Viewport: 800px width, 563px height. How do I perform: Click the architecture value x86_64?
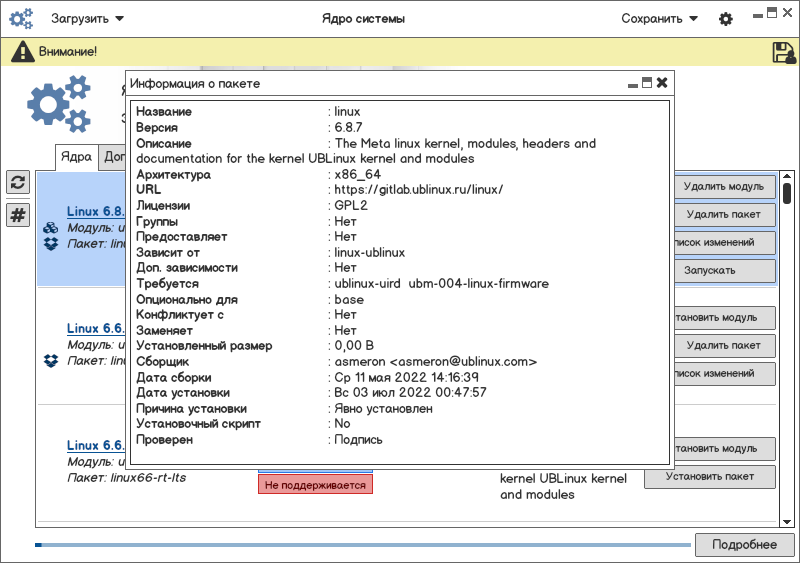(358, 174)
